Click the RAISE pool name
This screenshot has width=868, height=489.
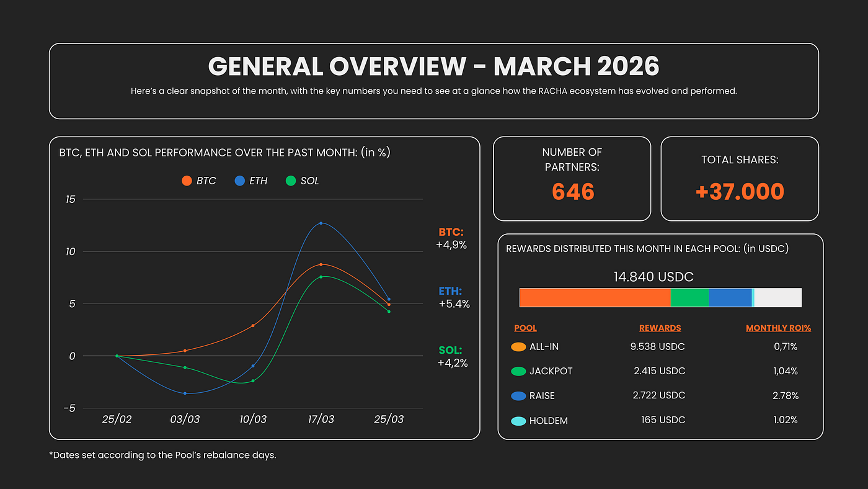[542, 396]
